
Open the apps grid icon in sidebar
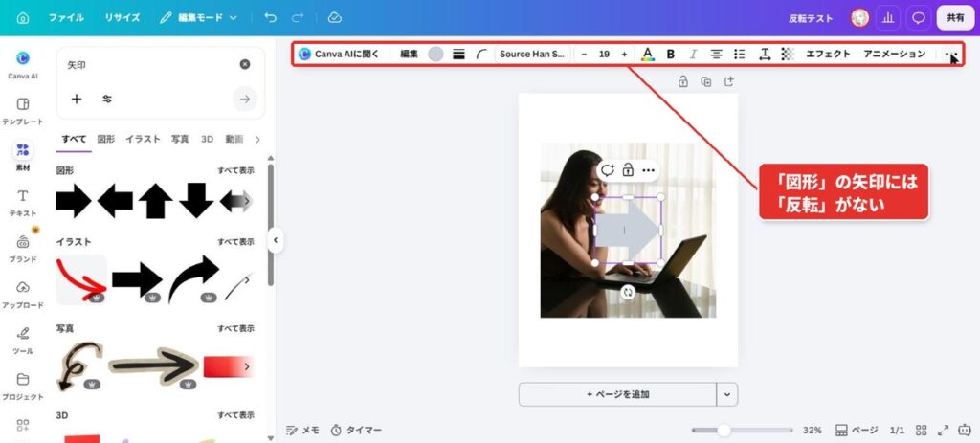click(x=23, y=426)
